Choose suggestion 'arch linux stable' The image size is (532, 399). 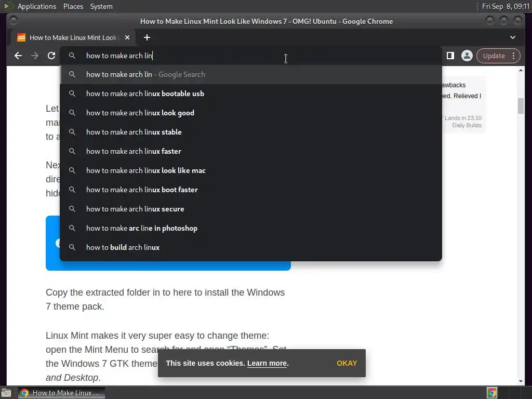click(251, 132)
